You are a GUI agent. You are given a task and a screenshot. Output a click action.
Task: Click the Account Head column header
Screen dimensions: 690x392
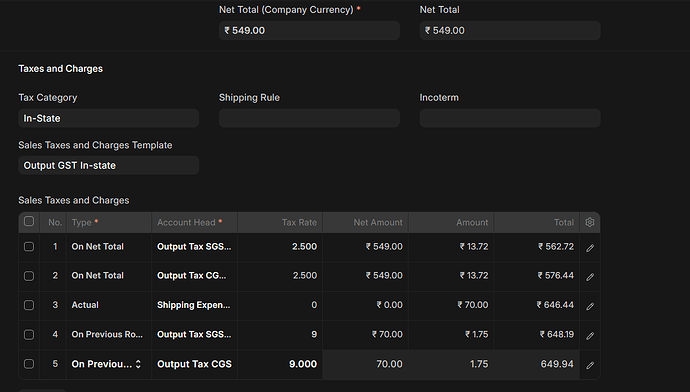coord(195,223)
